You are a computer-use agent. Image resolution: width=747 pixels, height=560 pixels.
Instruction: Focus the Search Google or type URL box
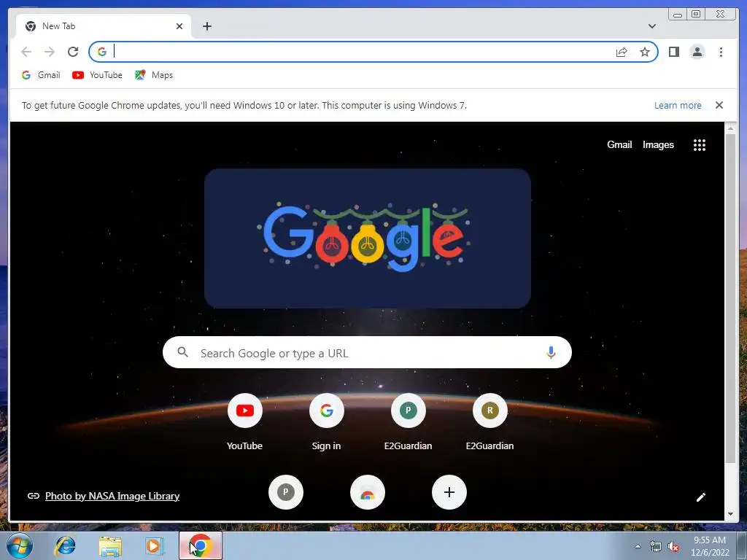[x=368, y=352]
